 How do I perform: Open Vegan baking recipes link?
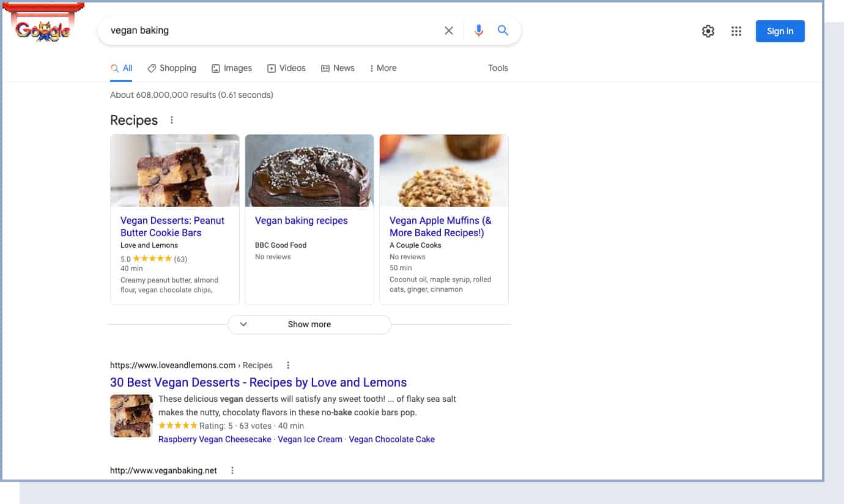[x=301, y=221]
